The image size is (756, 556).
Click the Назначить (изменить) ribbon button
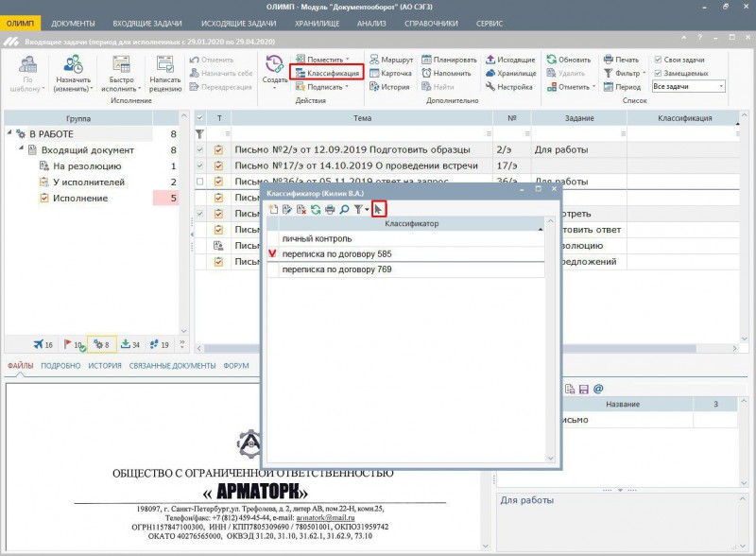[74, 74]
